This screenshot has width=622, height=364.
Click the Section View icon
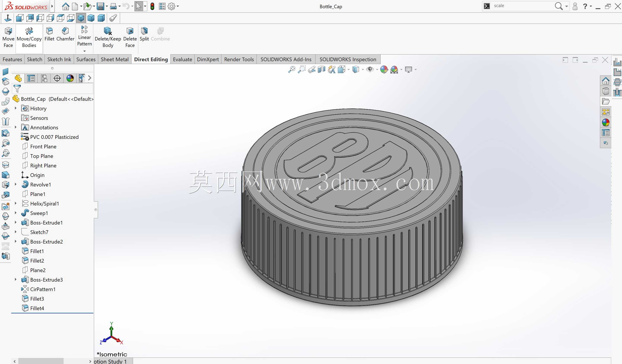coord(321,70)
